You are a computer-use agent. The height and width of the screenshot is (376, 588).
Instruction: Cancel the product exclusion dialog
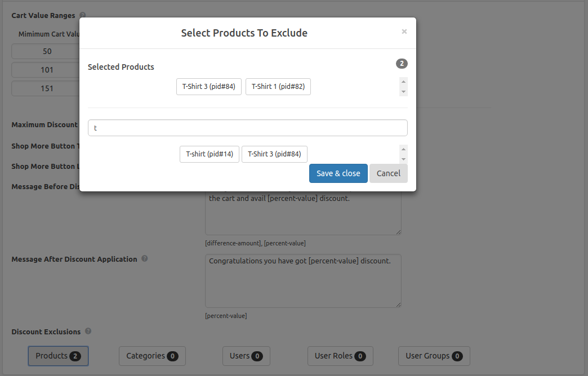[388, 173]
